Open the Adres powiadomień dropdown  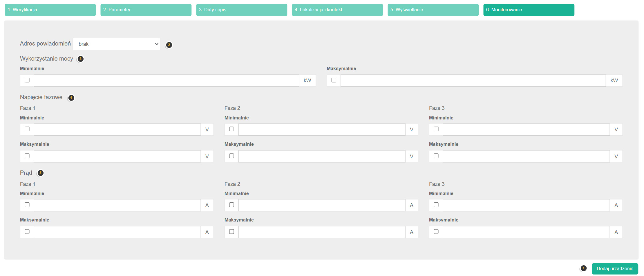[x=116, y=44]
